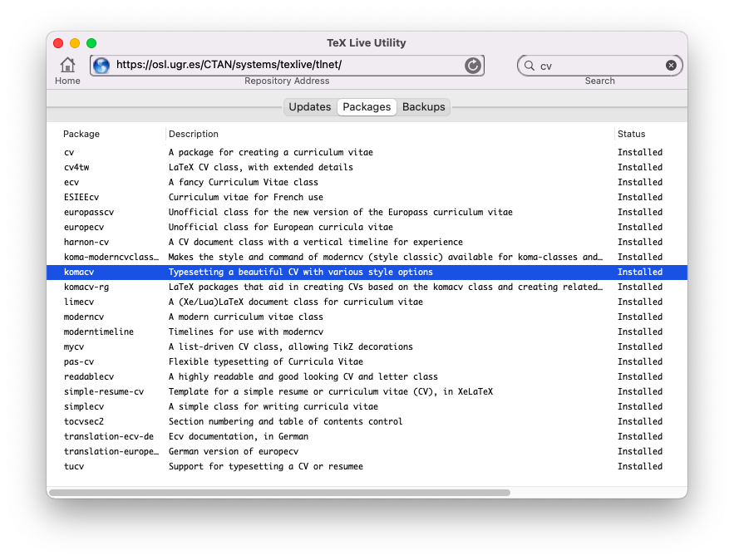Viewport: 734px width, 560px height.
Task: Select the europecv package row
Action: (367, 228)
